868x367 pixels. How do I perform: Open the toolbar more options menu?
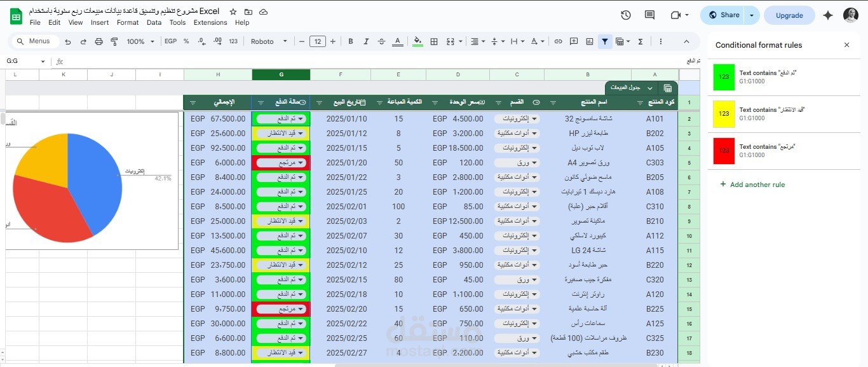tap(661, 41)
